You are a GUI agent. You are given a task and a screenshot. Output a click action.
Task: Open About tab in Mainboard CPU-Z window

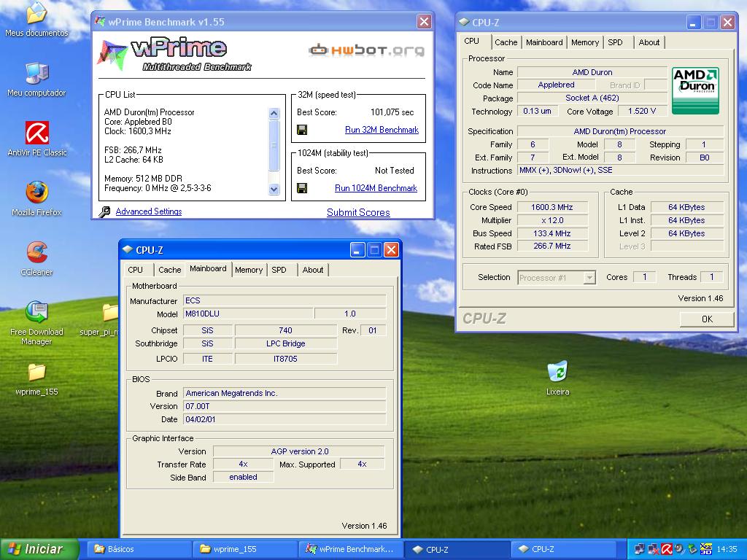tap(313, 270)
